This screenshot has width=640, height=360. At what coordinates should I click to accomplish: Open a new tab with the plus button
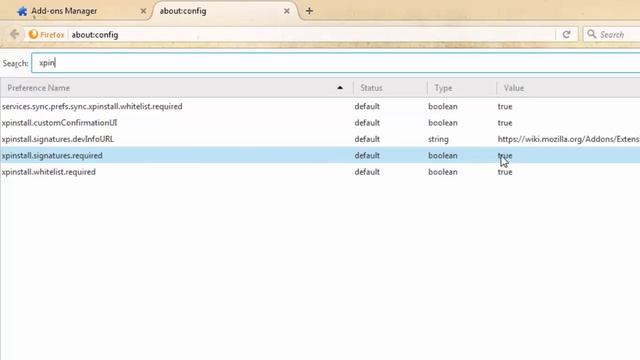click(x=309, y=11)
